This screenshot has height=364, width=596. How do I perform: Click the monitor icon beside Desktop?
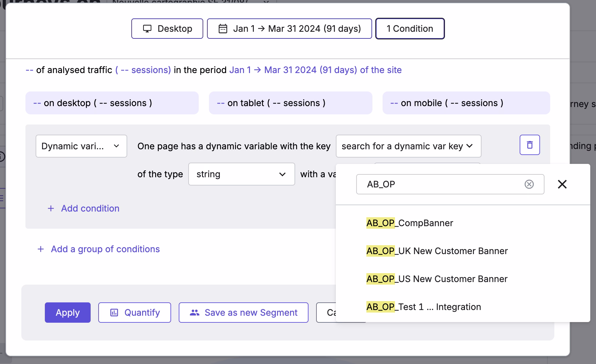click(147, 29)
